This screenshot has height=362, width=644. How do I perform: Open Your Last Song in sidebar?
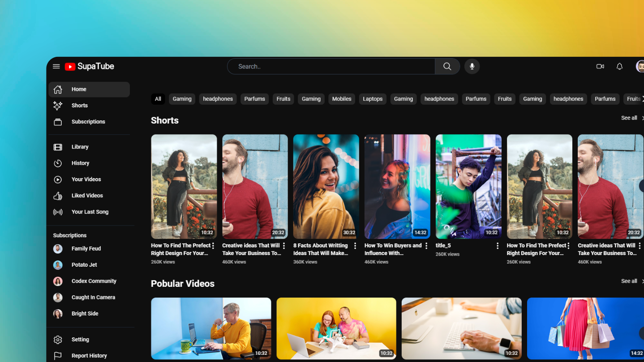[90, 212]
